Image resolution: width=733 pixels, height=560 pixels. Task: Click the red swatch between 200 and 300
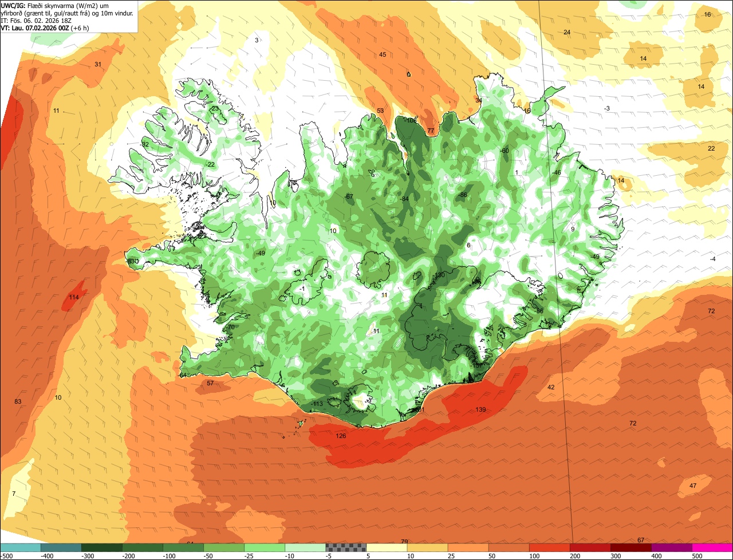590,547
